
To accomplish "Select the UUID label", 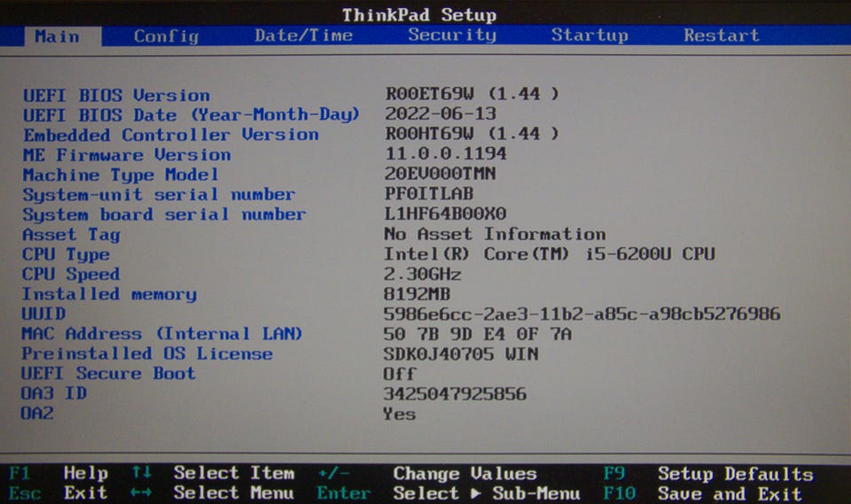I will click(43, 314).
